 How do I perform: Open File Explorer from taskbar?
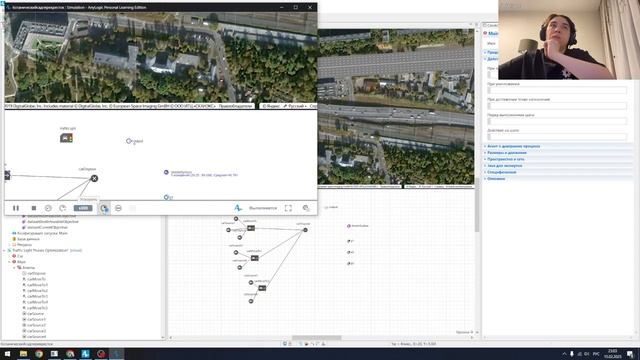[x=23, y=354]
